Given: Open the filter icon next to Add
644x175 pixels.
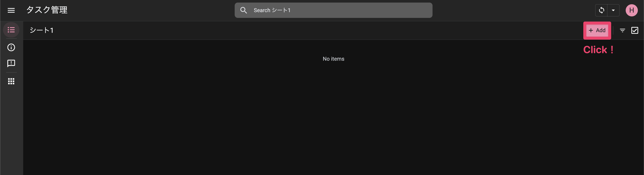Looking at the screenshot, I should [622, 30].
